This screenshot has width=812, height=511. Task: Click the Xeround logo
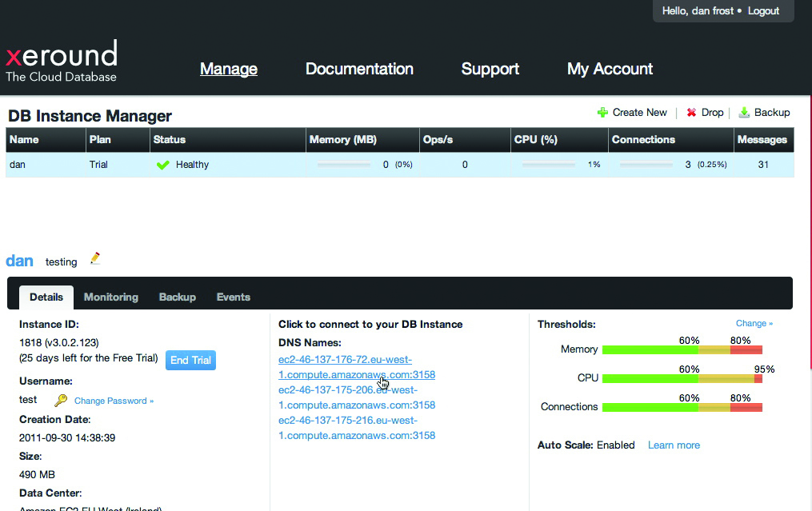[x=62, y=61]
